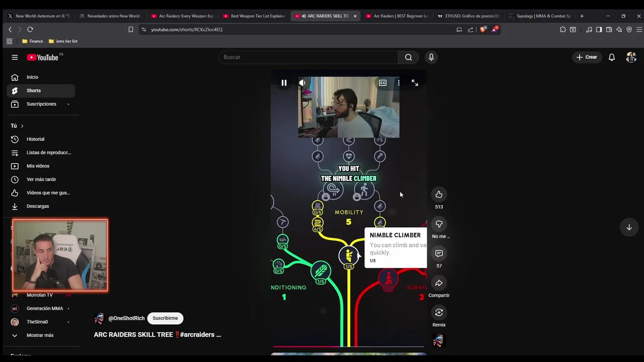Go to the YouTube home logo
Image resolution: width=644 pixels, height=362 pixels.
(43, 57)
